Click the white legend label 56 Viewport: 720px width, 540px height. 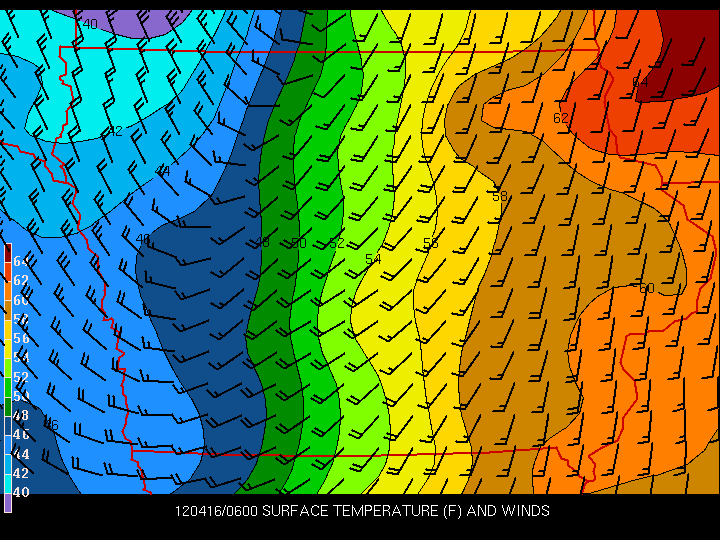click(x=21, y=338)
